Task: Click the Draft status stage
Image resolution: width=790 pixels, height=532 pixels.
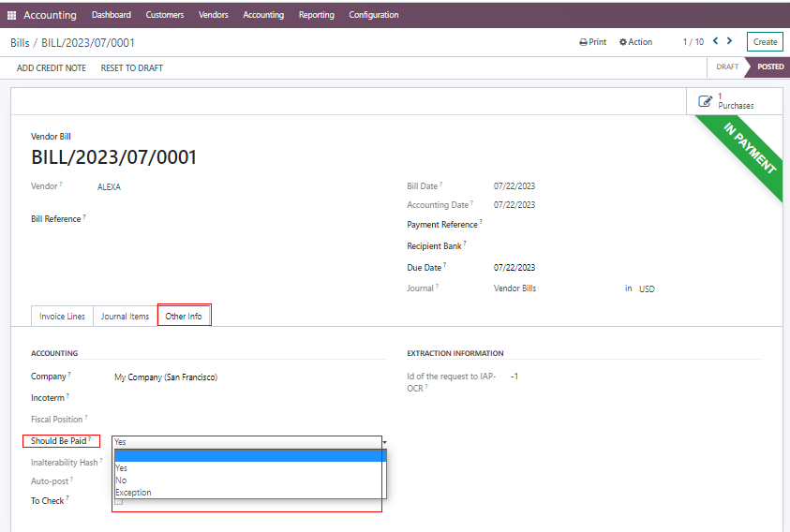Action: pos(726,67)
